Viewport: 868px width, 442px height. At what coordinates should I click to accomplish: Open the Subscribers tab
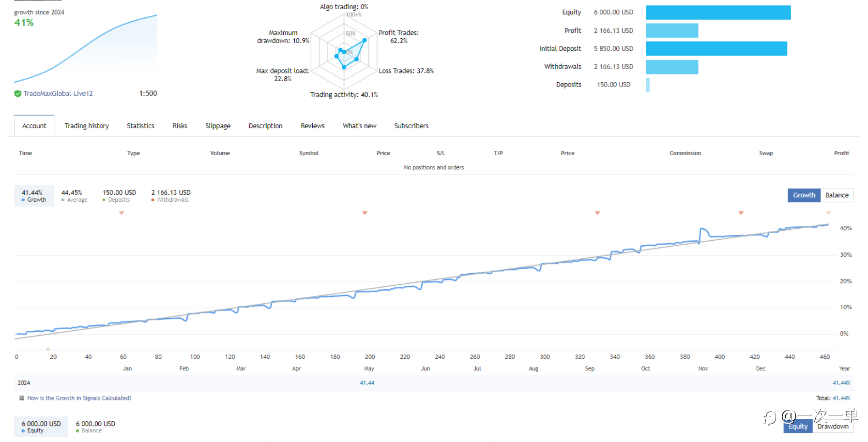coord(411,126)
